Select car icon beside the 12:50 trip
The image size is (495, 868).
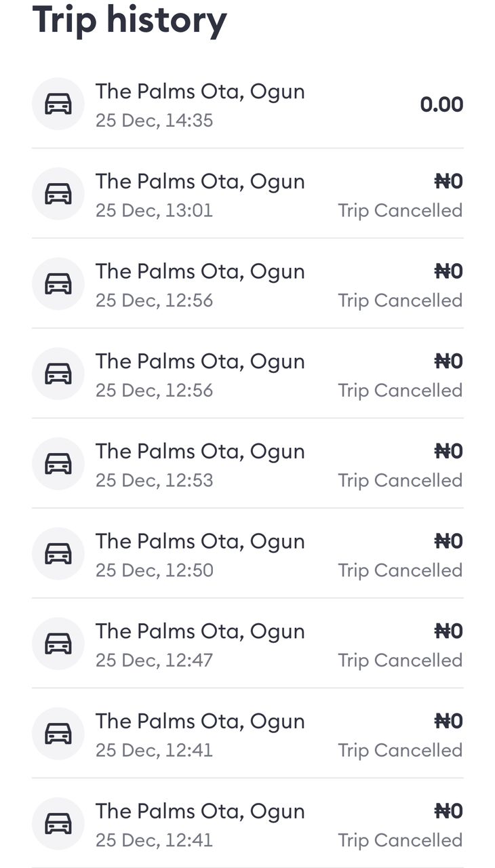(58, 554)
